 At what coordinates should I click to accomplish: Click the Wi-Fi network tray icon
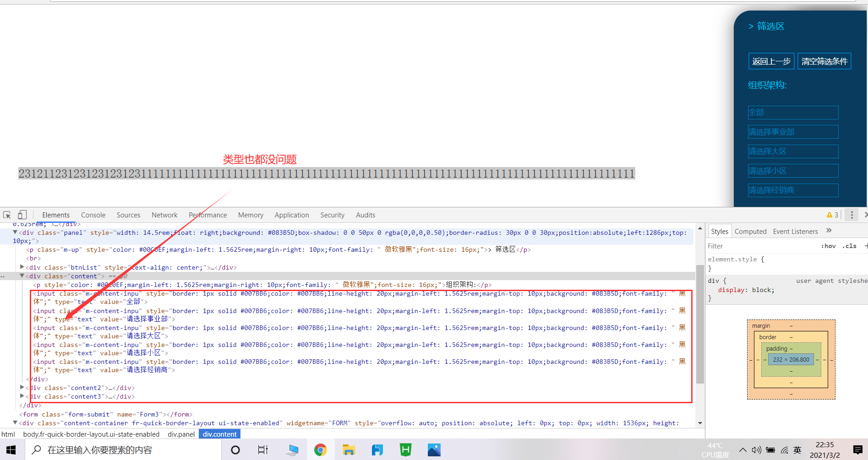click(784, 450)
